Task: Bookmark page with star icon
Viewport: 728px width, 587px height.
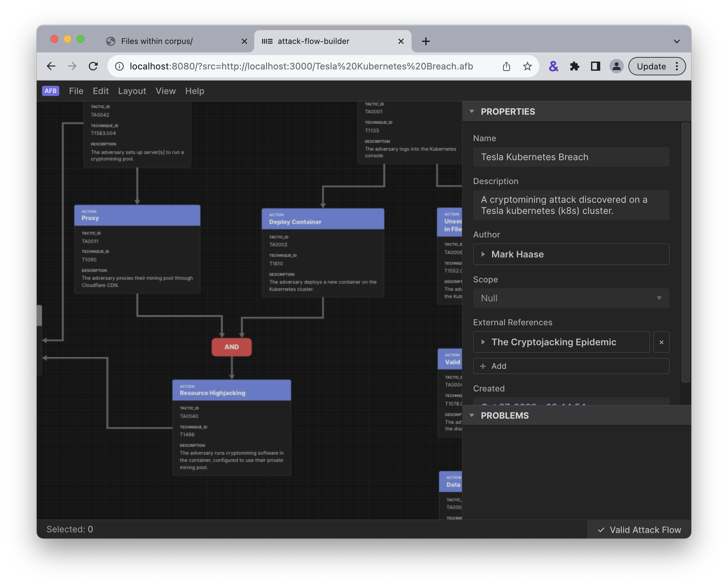Action: coord(527,66)
